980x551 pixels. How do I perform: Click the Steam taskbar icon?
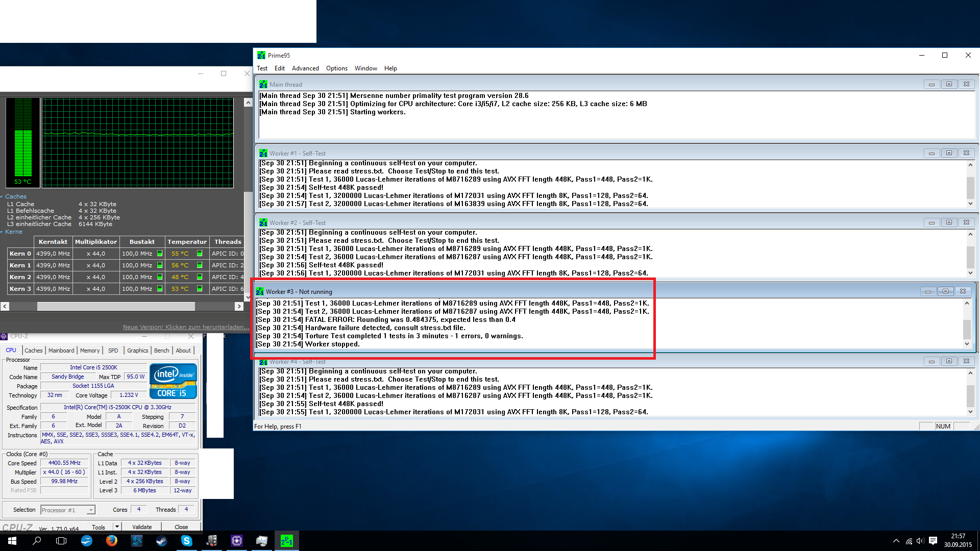tap(161, 541)
